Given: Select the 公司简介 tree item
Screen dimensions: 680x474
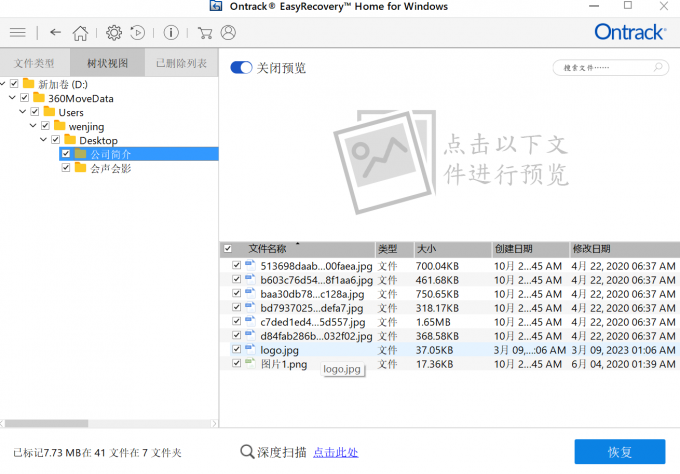Looking at the screenshot, I should [x=139, y=154].
